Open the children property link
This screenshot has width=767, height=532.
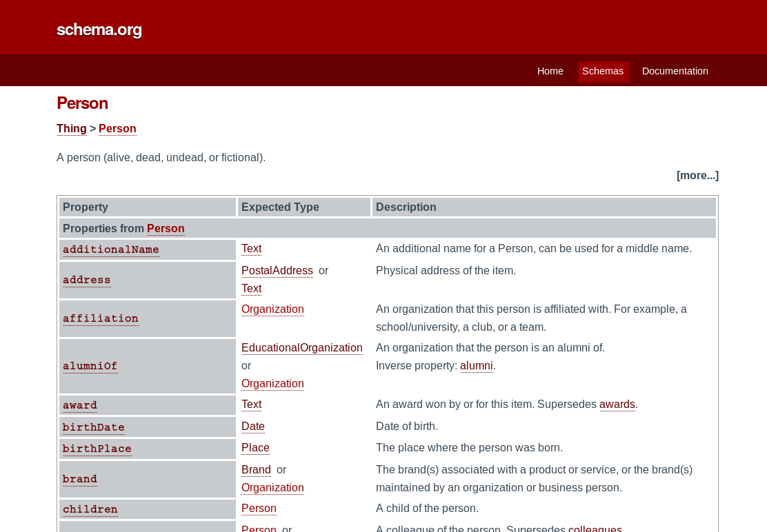(90, 509)
